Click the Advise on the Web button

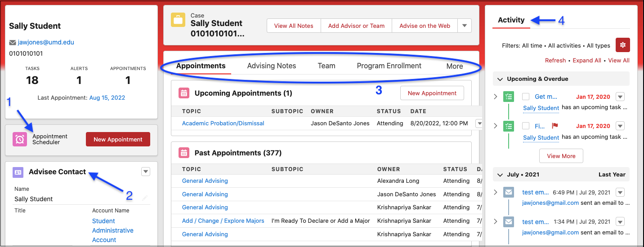point(425,26)
